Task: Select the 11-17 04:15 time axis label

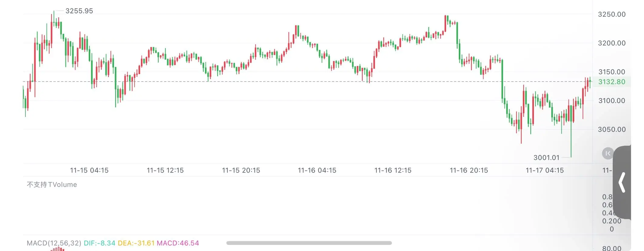Action: click(x=545, y=170)
